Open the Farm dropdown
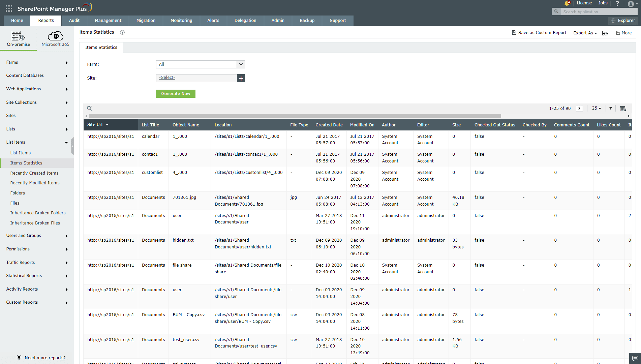 pyautogui.click(x=200, y=64)
